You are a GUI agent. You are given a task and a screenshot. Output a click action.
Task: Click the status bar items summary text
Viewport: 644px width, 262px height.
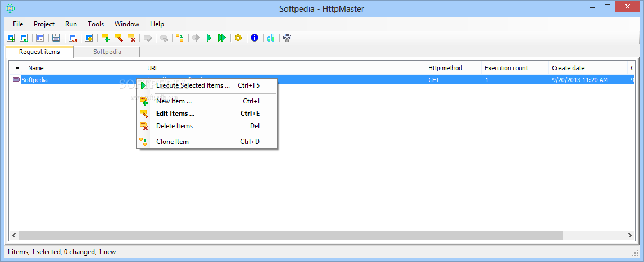(x=62, y=252)
